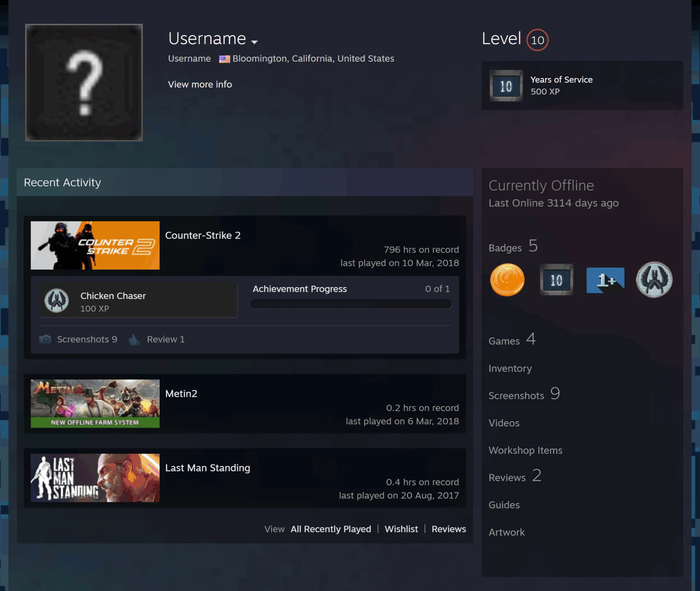The width and height of the screenshot is (700, 591).
Task: Open the Metin2 game banner
Action: (95, 404)
